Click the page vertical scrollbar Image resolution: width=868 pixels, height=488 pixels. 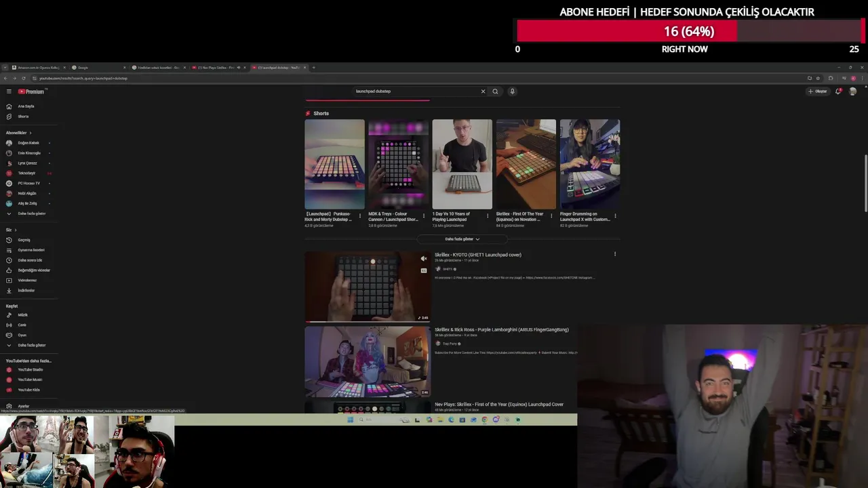tap(865, 183)
